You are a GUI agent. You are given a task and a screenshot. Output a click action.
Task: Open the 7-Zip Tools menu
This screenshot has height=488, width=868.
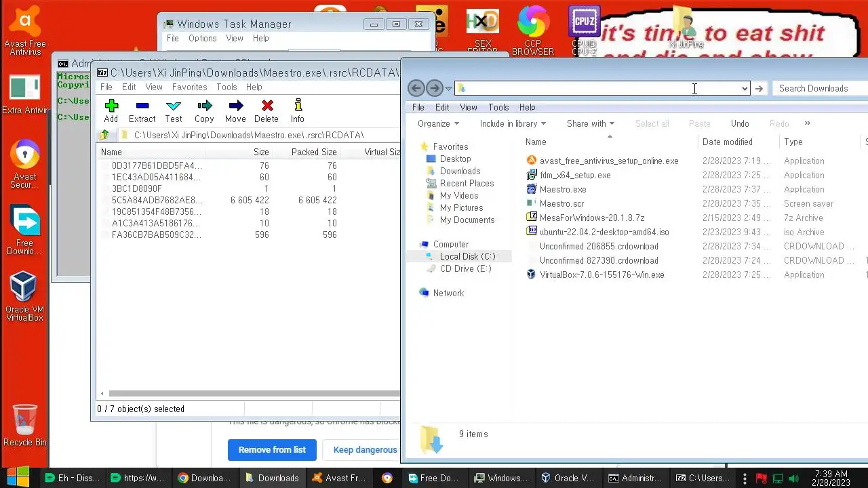coord(226,87)
